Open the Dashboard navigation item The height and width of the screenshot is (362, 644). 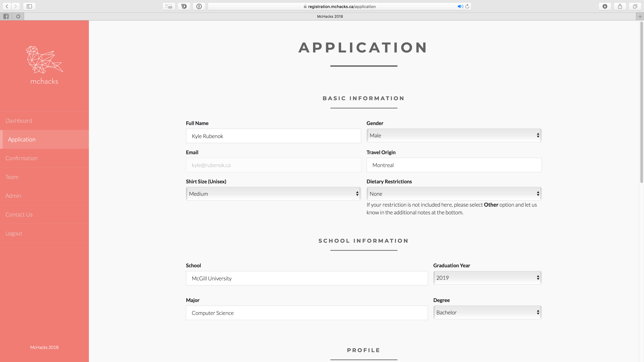tap(19, 120)
